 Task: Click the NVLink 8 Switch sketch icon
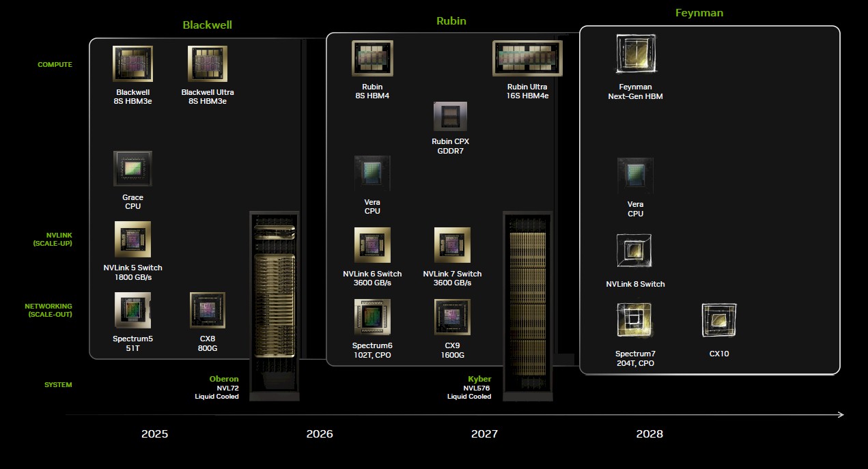coord(634,252)
